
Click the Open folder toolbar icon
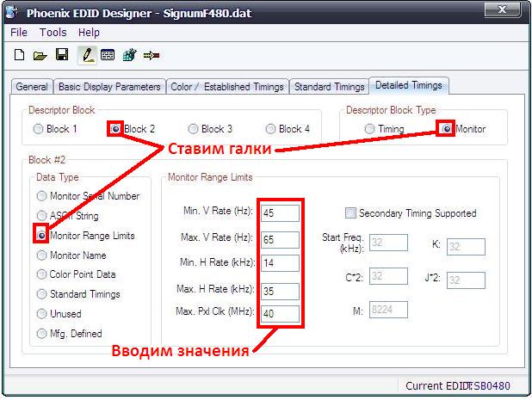click(40, 55)
